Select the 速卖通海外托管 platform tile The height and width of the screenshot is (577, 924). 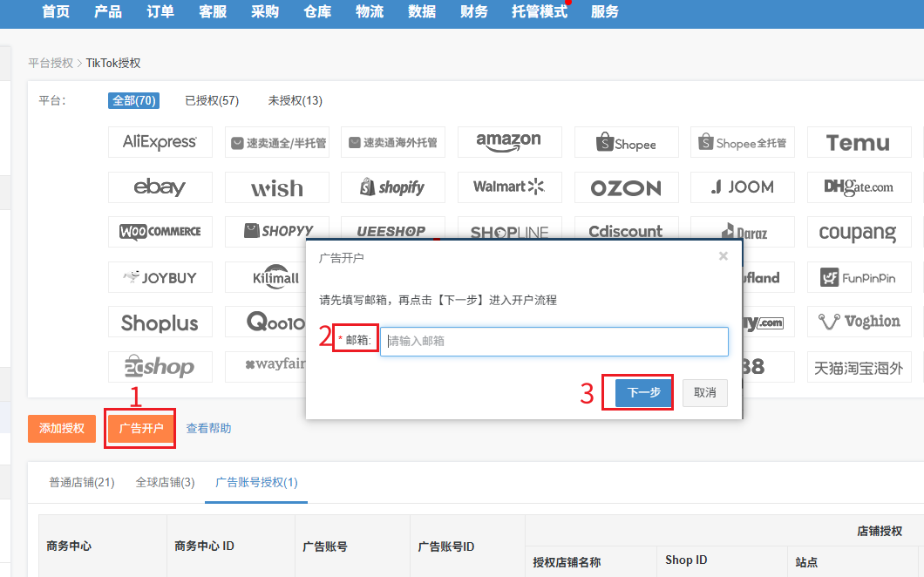tap(392, 142)
